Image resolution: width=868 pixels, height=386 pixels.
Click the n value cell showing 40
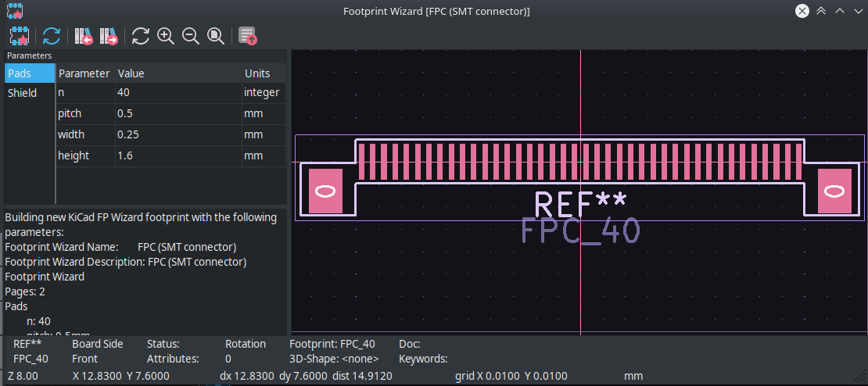[x=178, y=93]
